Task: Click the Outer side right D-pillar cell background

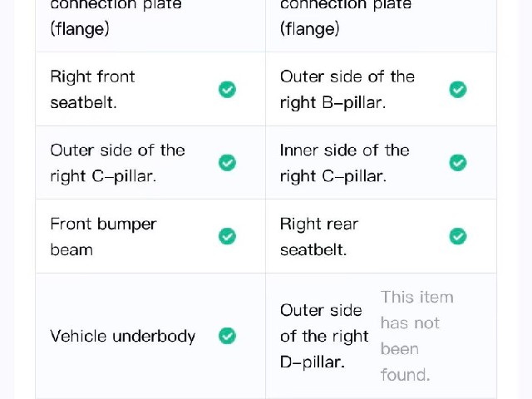Action: click(381, 336)
